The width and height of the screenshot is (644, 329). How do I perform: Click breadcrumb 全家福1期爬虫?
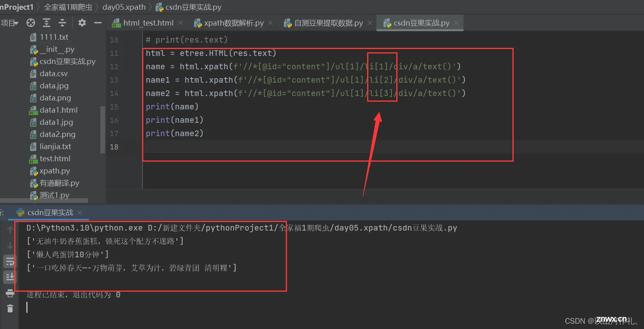coord(68,7)
